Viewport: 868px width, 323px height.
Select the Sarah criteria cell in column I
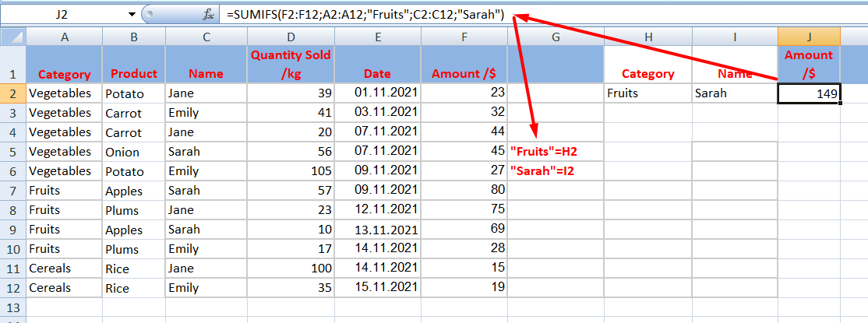pyautogui.click(x=734, y=93)
